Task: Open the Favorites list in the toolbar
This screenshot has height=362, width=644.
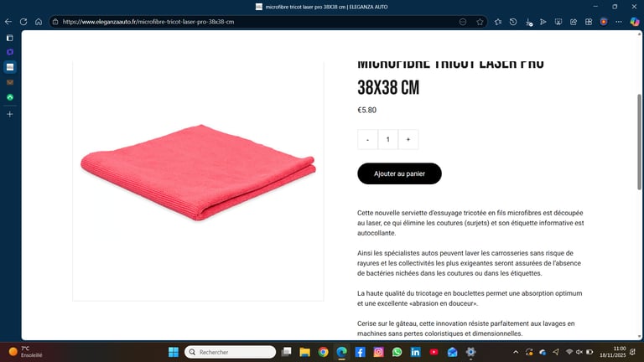Action: coord(498,22)
